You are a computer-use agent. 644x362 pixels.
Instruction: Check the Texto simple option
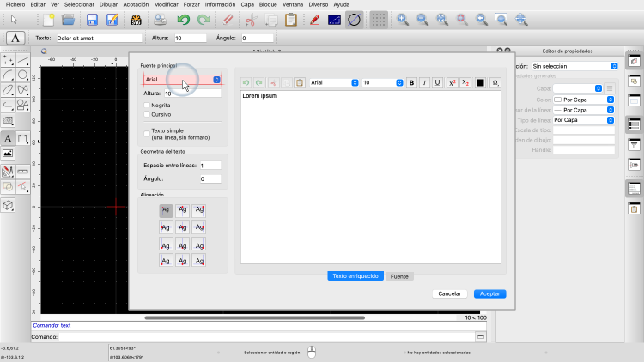(147, 131)
